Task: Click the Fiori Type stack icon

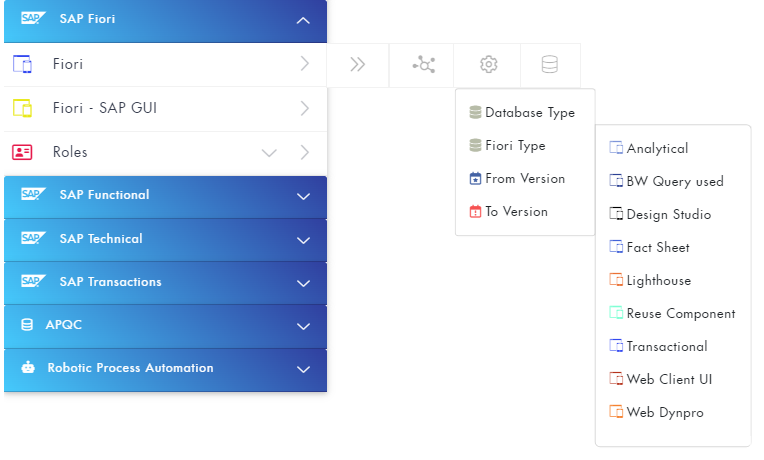Action: click(x=475, y=145)
